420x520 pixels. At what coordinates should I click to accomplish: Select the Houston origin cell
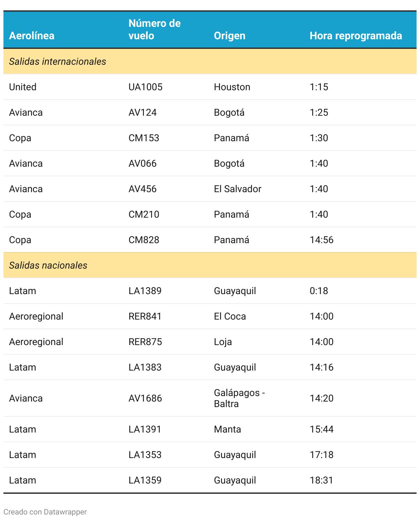click(x=232, y=87)
